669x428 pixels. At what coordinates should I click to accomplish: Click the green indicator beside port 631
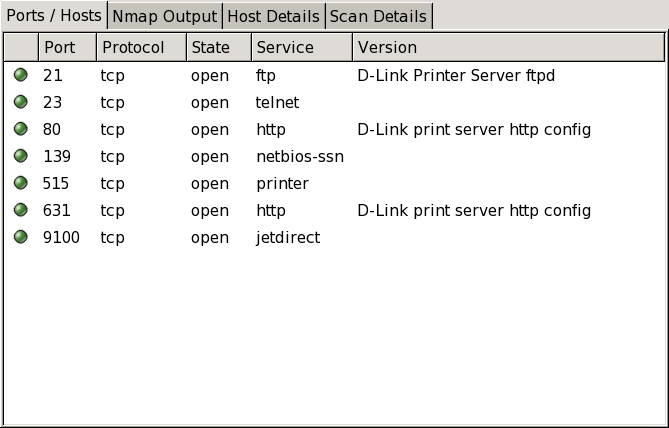[21, 210]
